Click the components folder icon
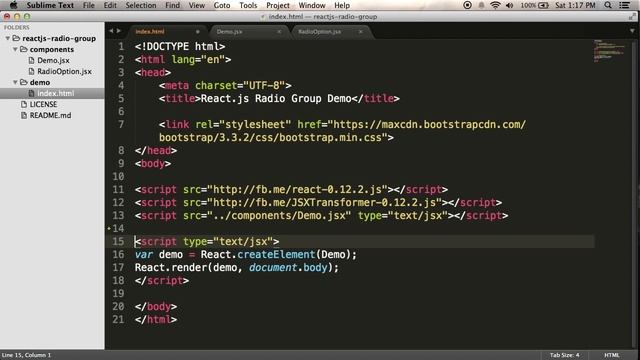This screenshot has height=360, width=640. (x=24, y=49)
